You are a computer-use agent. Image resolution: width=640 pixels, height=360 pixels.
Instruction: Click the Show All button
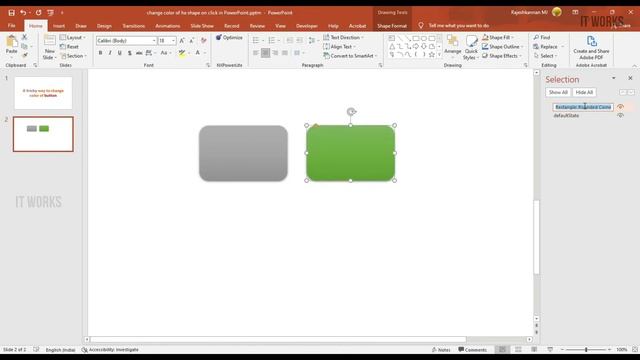coord(558,92)
